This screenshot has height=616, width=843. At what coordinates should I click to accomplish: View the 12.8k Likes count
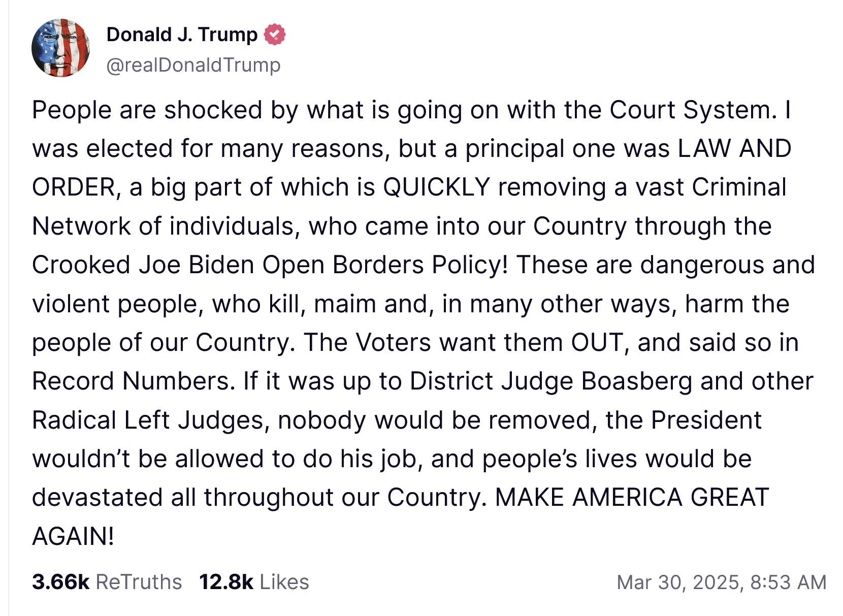coord(226,582)
